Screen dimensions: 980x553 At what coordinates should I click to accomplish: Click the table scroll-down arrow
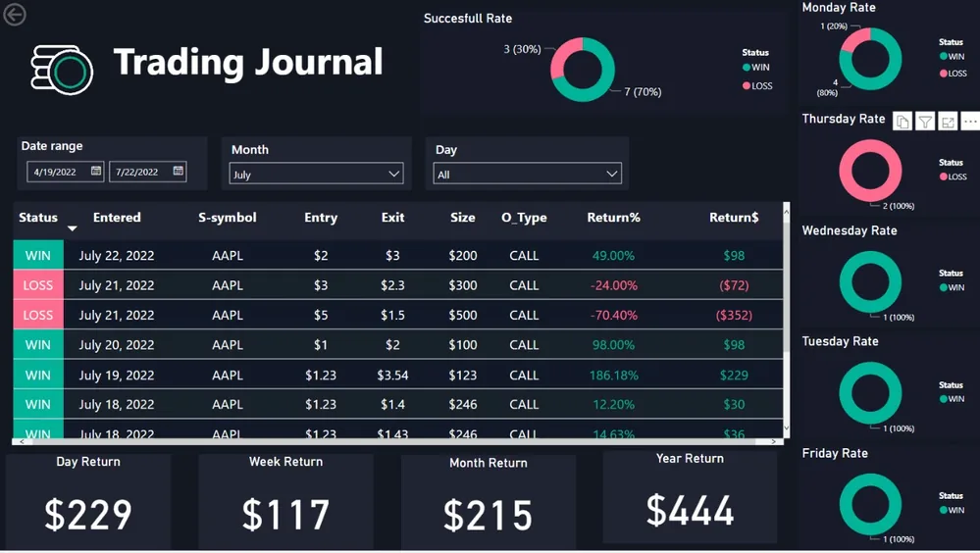(786, 428)
